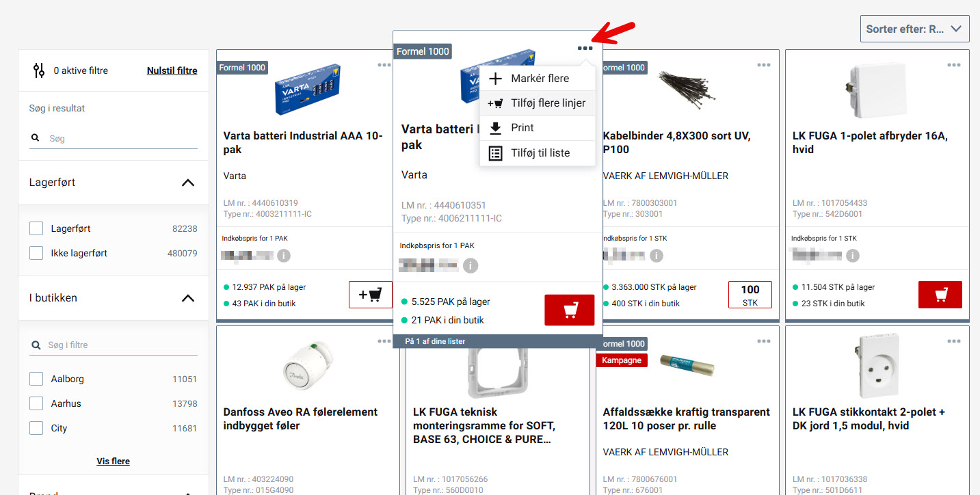Image resolution: width=980 pixels, height=495 pixels.
Task: Open three-dot menu on LK FUGA afbryder card
Action: [953, 65]
